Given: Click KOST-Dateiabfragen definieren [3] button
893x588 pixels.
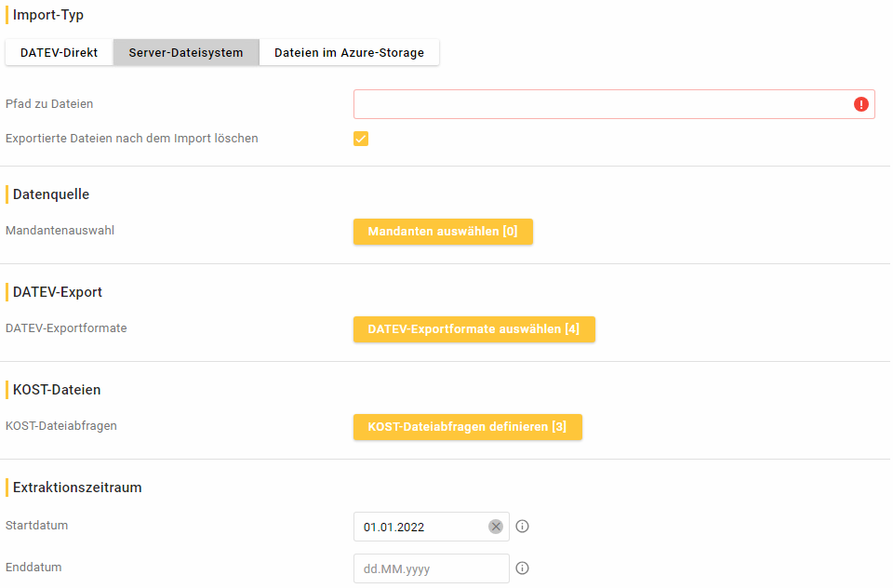Looking at the screenshot, I should pyautogui.click(x=467, y=427).
